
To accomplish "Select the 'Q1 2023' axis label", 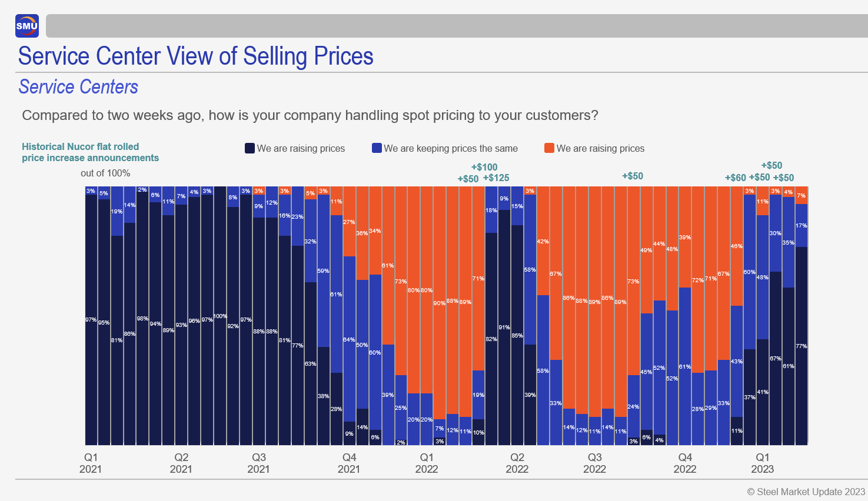I will coord(762,463).
